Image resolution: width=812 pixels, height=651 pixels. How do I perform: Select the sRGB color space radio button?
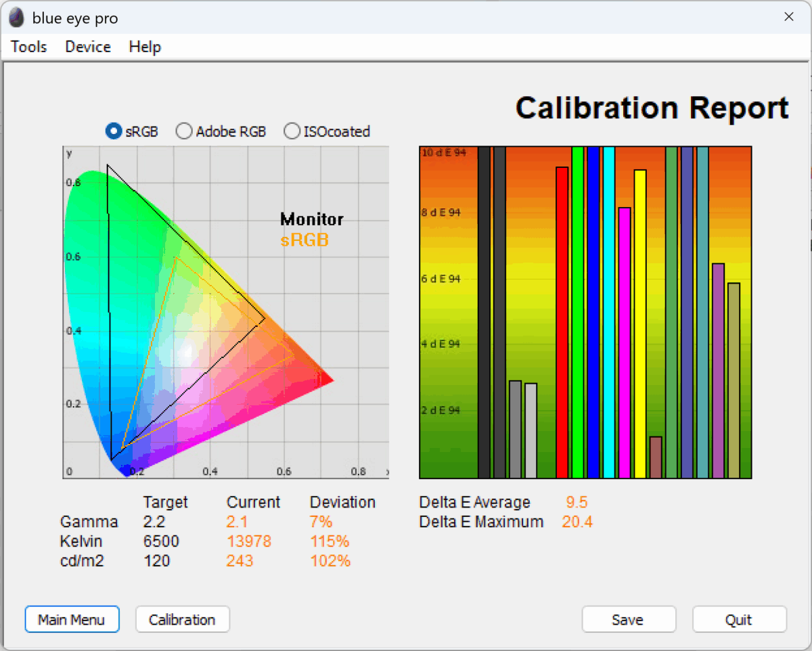(113, 131)
